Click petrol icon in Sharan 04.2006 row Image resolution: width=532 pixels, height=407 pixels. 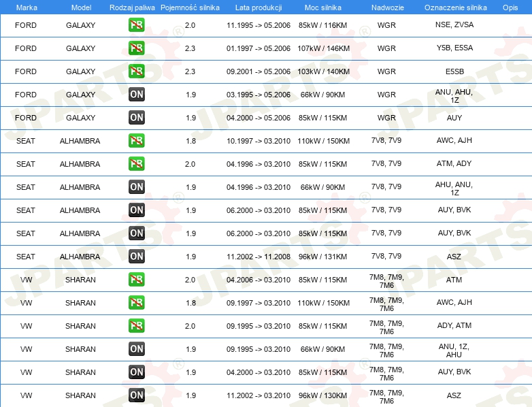(136, 279)
